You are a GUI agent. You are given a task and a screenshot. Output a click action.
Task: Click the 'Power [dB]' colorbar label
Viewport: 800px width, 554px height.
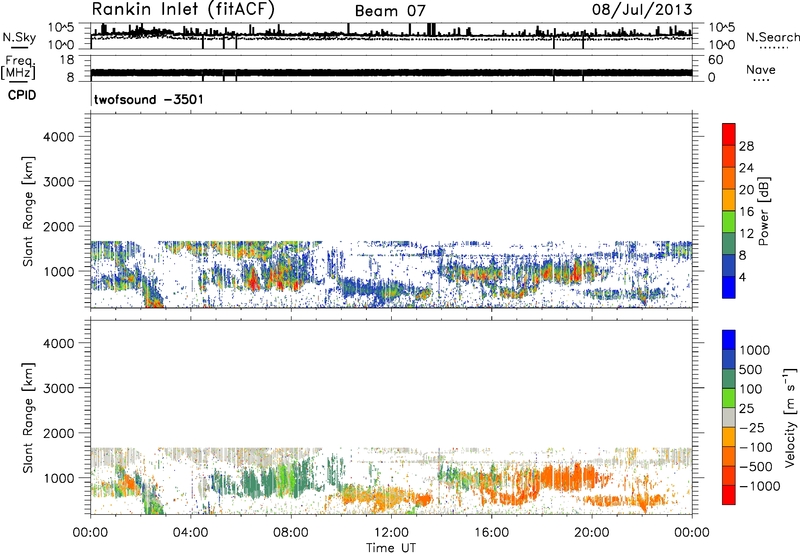763,211
